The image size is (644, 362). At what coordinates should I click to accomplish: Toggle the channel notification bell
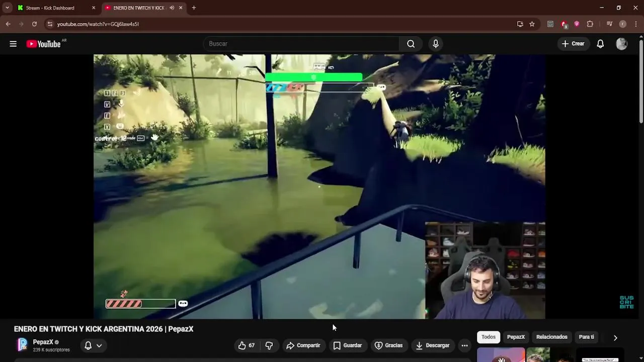(x=88, y=345)
